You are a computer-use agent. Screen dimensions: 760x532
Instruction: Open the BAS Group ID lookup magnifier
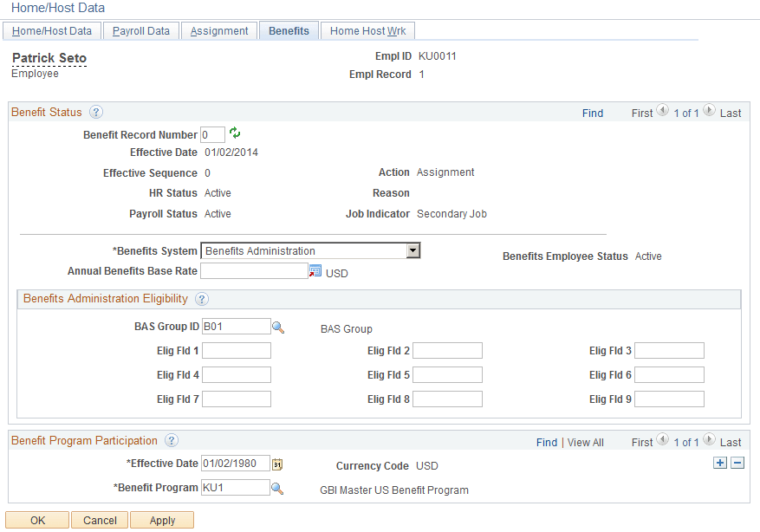[279, 326]
